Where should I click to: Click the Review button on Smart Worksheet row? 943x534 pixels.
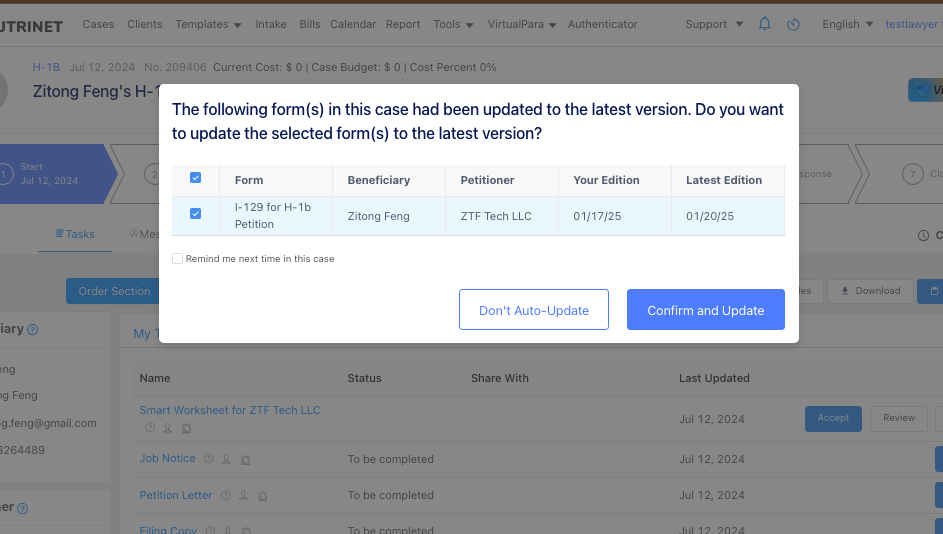(x=899, y=419)
